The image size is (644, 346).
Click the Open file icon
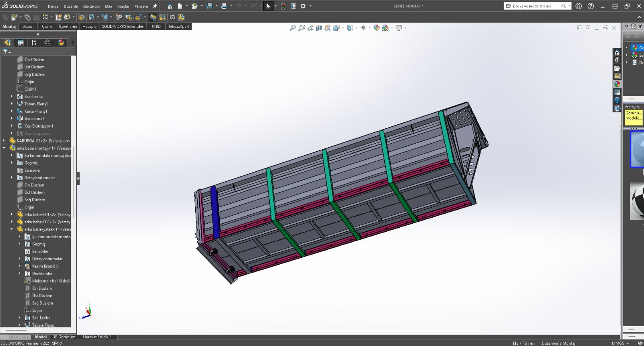pyautogui.click(x=194, y=6)
